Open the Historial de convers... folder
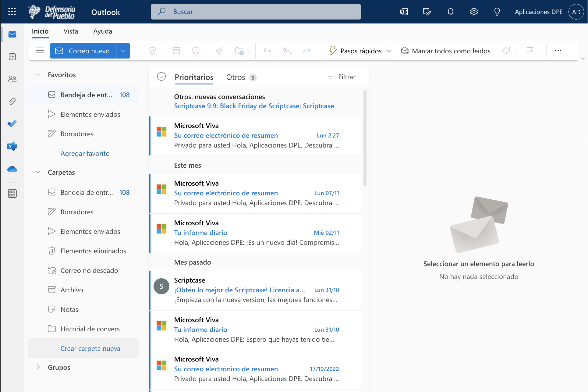The width and height of the screenshot is (588, 392). tap(84, 329)
